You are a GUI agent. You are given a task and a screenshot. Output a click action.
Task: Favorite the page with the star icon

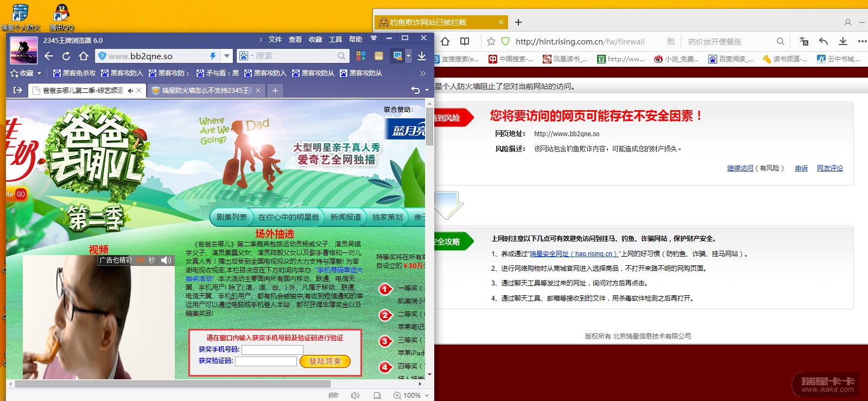491,42
